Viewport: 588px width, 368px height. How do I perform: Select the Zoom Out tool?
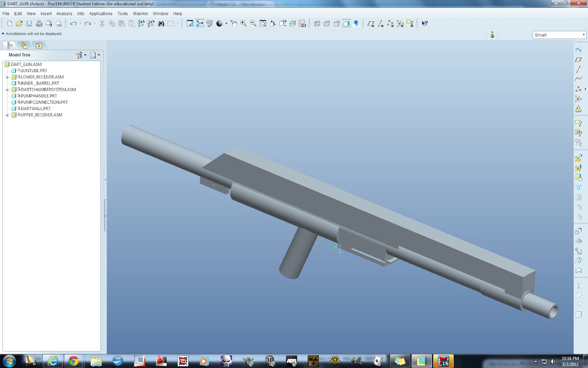[252, 23]
